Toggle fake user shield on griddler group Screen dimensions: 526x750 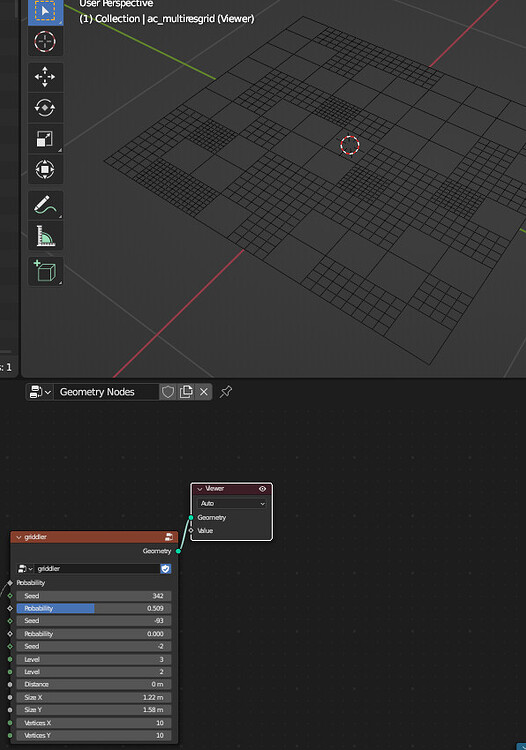165,569
